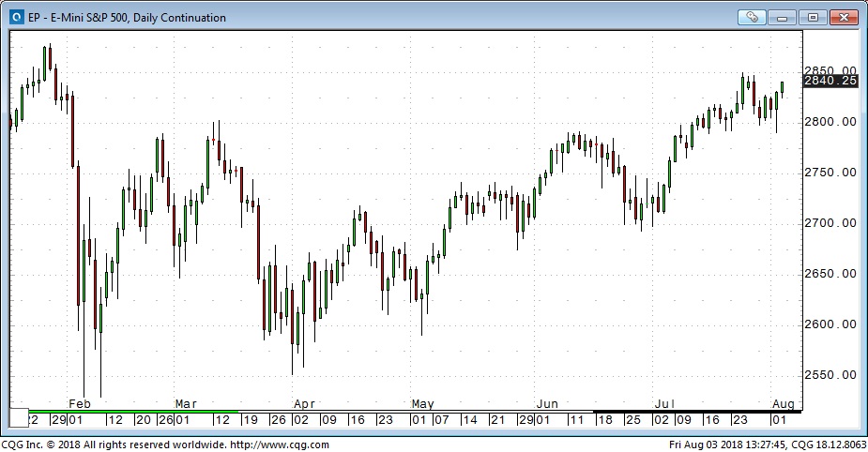Image resolution: width=868 pixels, height=452 pixels.
Task: Click the 2750.00 price axis label
Action: [830, 173]
